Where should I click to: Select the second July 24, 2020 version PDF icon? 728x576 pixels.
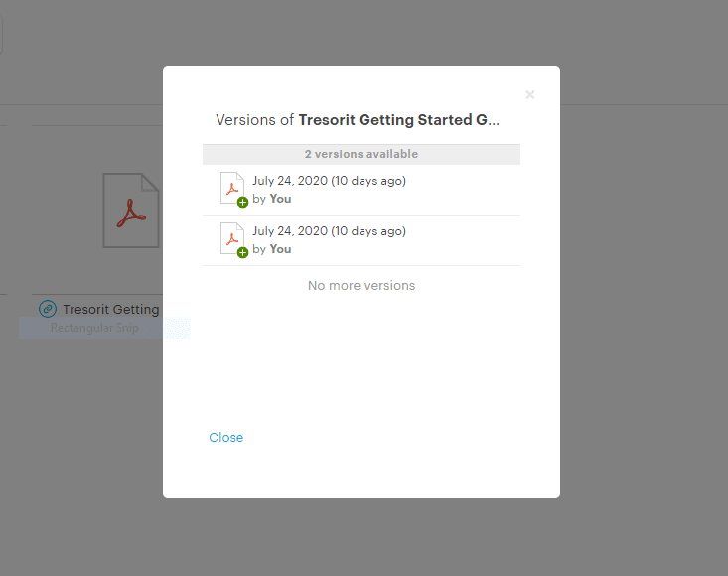(234, 240)
